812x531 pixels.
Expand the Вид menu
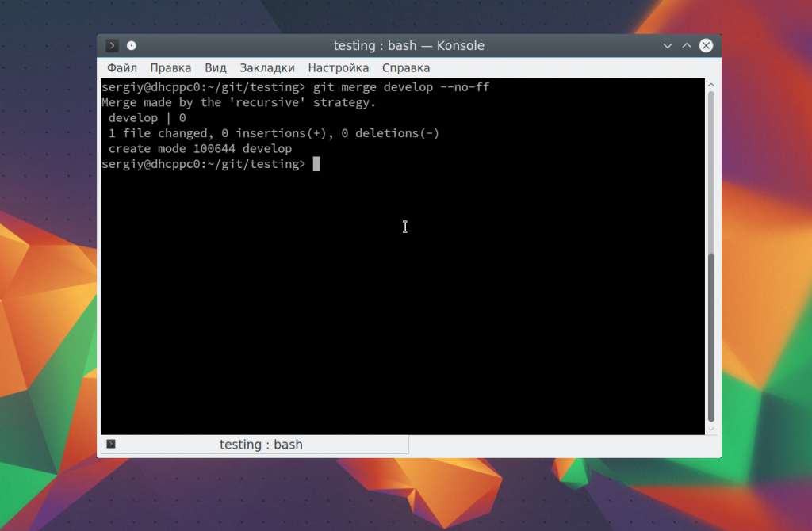pyautogui.click(x=215, y=68)
